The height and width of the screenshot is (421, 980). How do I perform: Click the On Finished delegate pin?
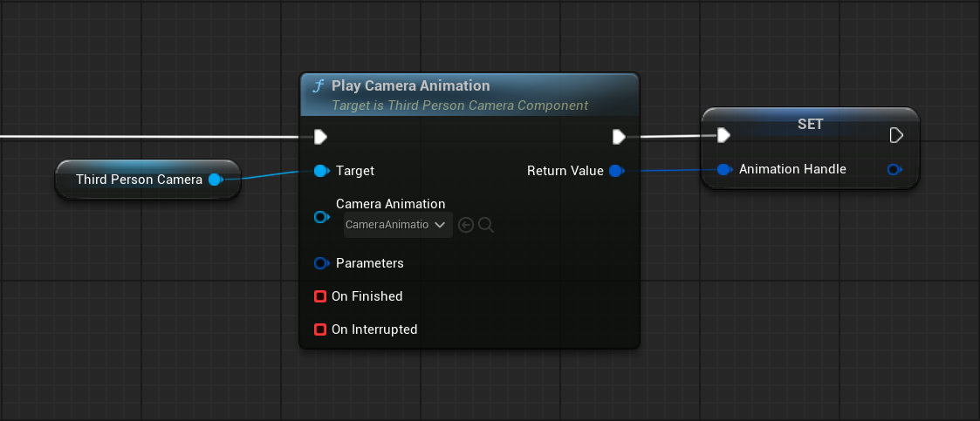320,296
